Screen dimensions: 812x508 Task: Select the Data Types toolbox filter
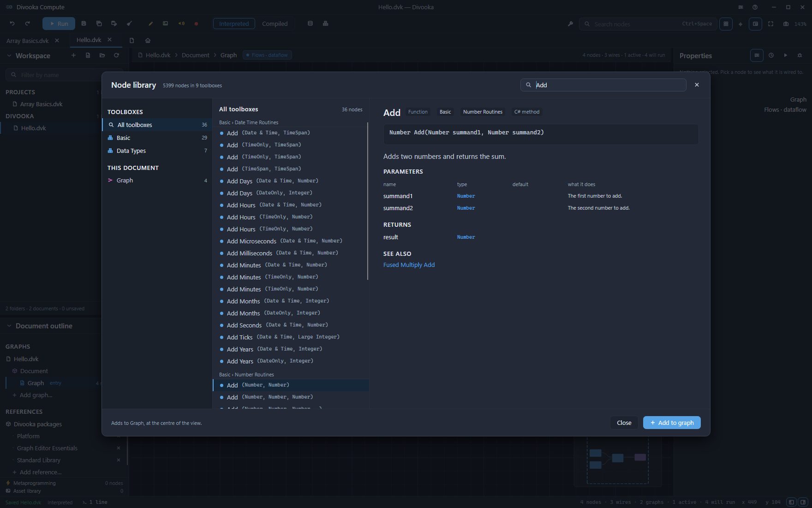tap(157, 151)
